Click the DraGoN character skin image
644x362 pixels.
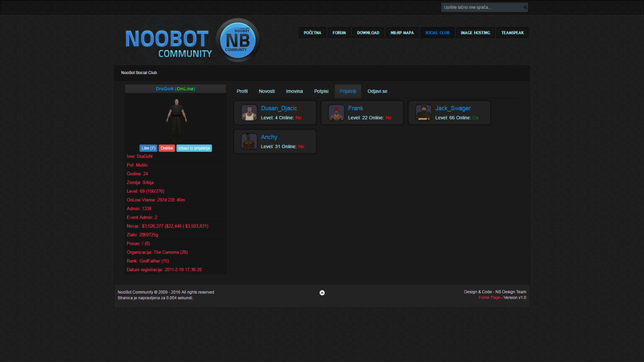[x=175, y=117]
